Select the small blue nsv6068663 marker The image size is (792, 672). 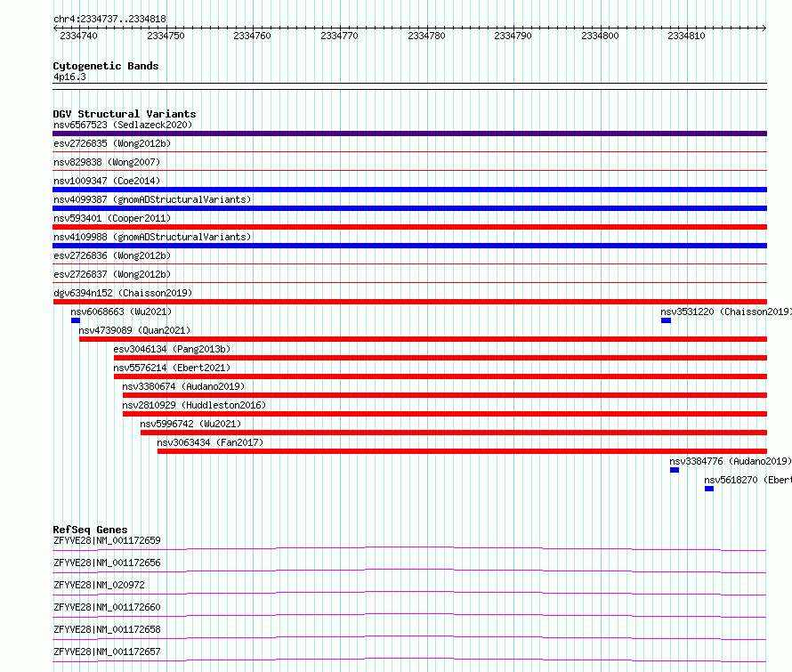pos(76,320)
